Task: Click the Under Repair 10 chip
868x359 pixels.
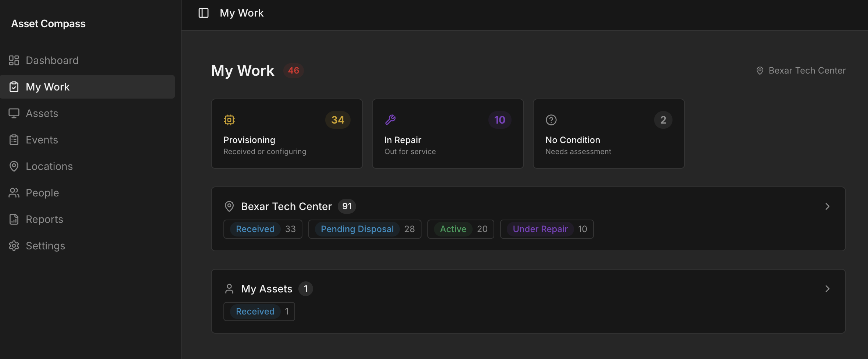Action: pos(547,229)
